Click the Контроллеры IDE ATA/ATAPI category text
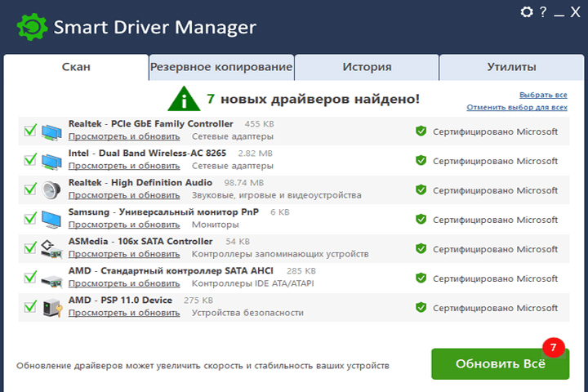This screenshot has height=392, width=588. 252,283
